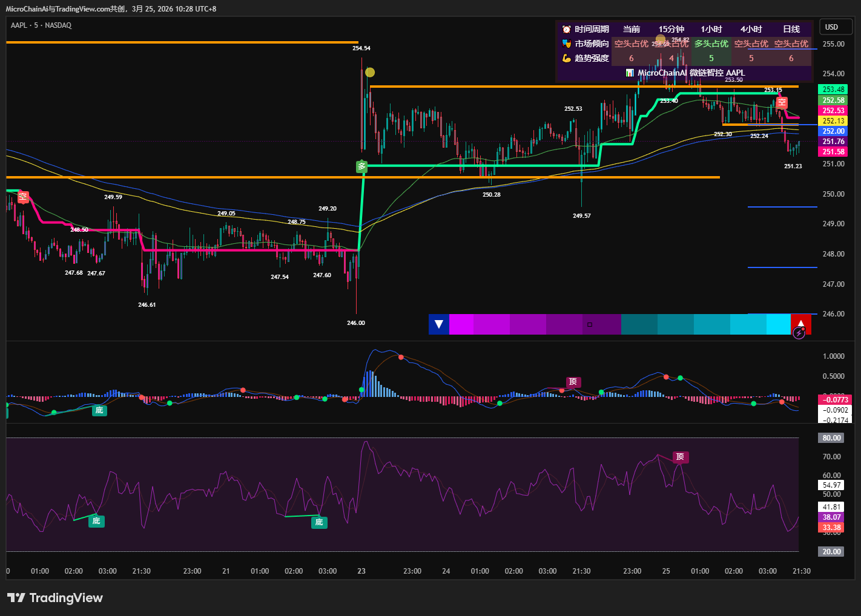Click the 254.54 high price annotation
This screenshot has height=616, width=861.
[x=361, y=48]
